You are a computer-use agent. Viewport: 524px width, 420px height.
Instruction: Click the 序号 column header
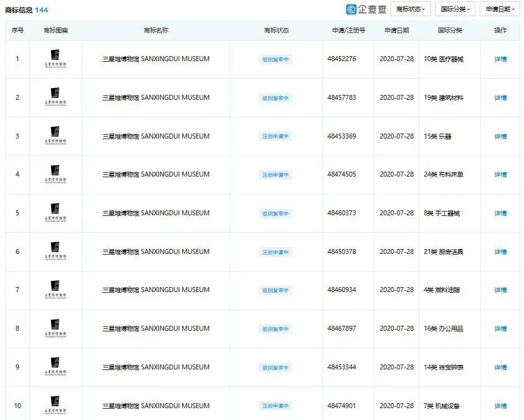(17, 31)
